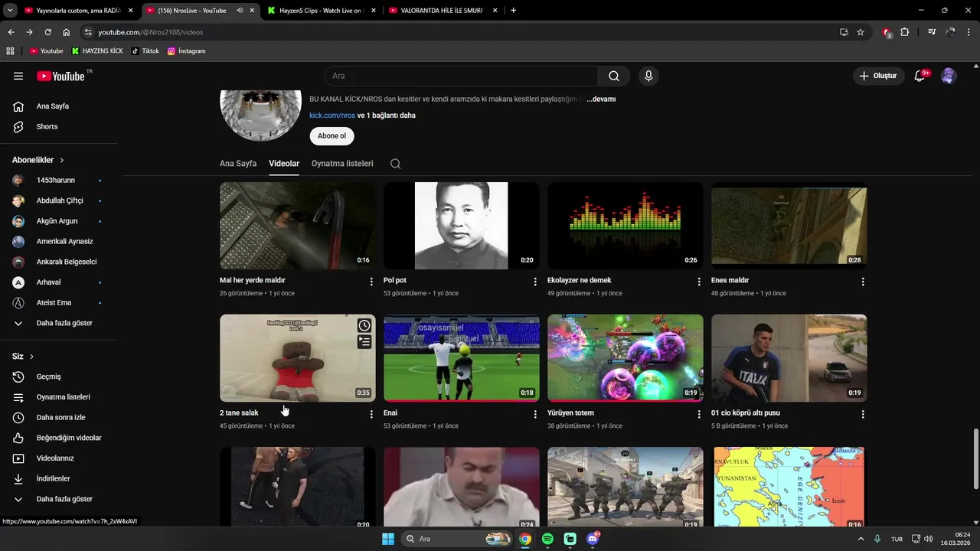The height and width of the screenshot is (551, 980).
Task: Open the notifications bell
Action: point(920,76)
